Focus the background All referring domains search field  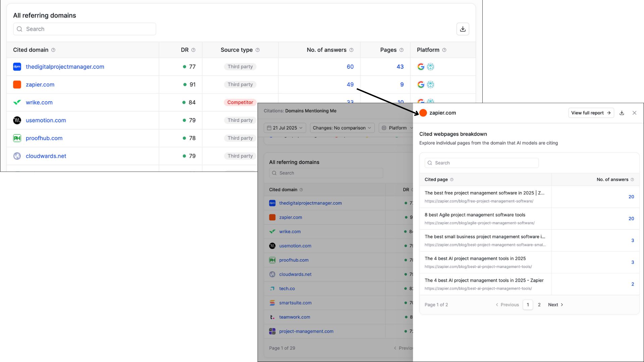326,173
